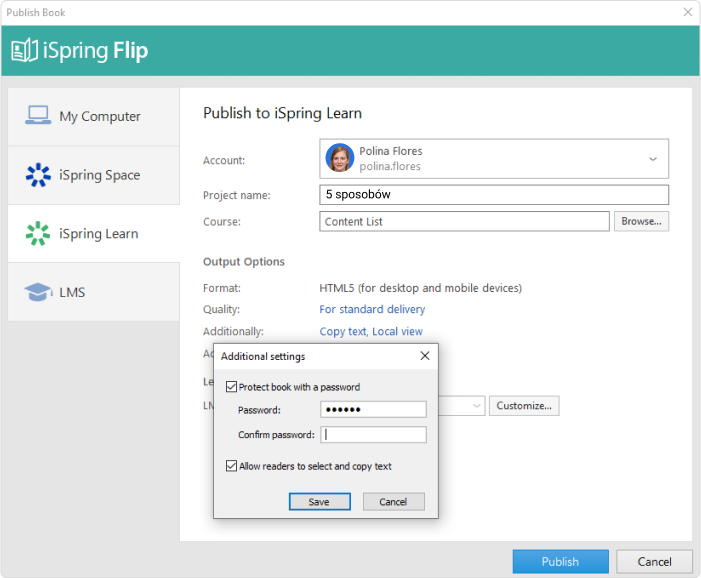Screen dimensions: 701x578
Task: Select the iSpring Learn tab
Action: pos(94,233)
